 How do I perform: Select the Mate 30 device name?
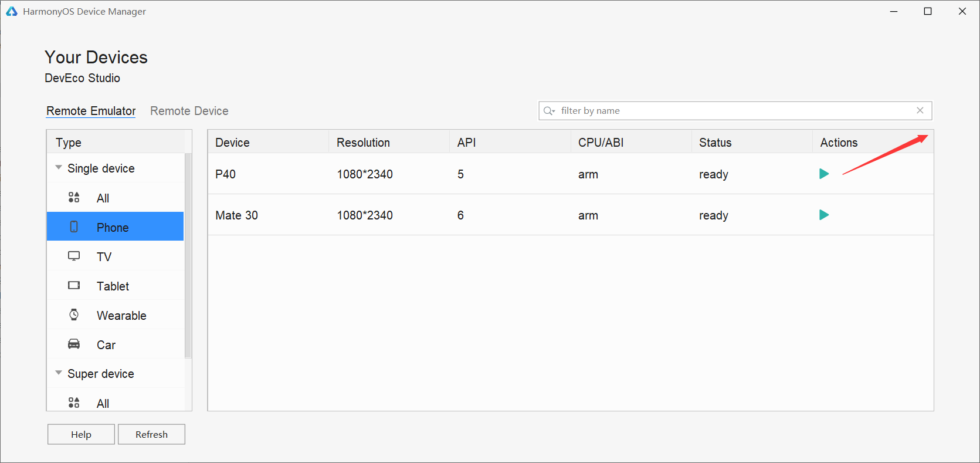click(237, 215)
